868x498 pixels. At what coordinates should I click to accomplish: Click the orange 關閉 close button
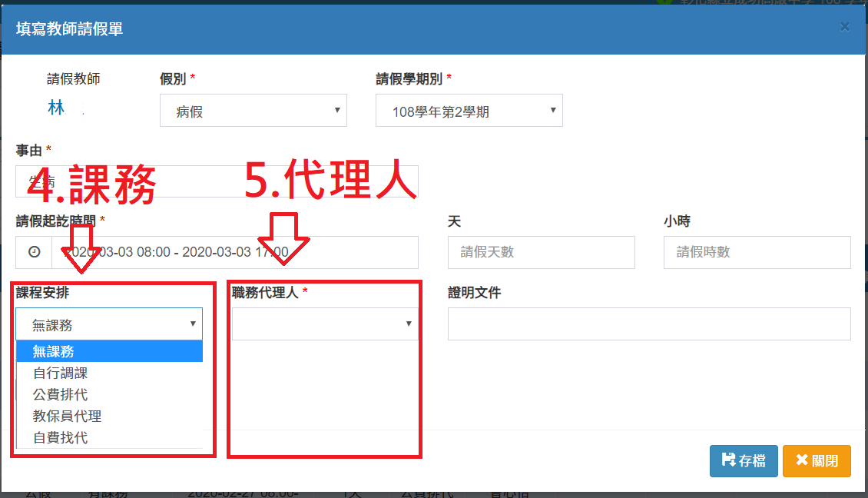coord(817,461)
